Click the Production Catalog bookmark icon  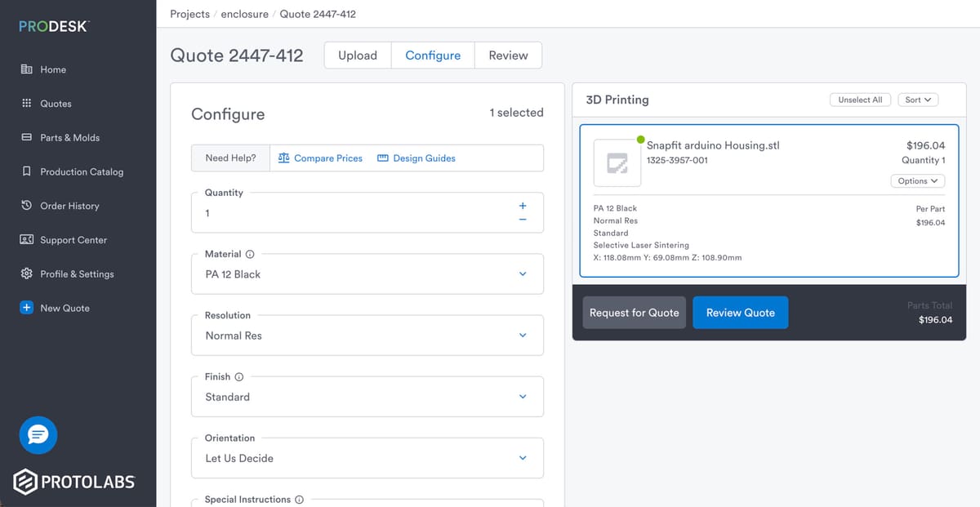point(26,172)
